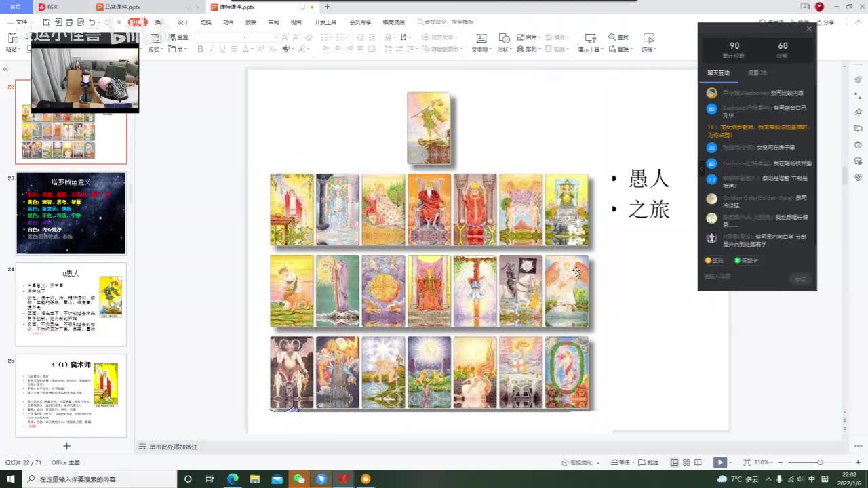The height and width of the screenshot is (488, 868).
Task: Open the Transitions (切换) ribbon tab
Action: click(x=205, y=22)
